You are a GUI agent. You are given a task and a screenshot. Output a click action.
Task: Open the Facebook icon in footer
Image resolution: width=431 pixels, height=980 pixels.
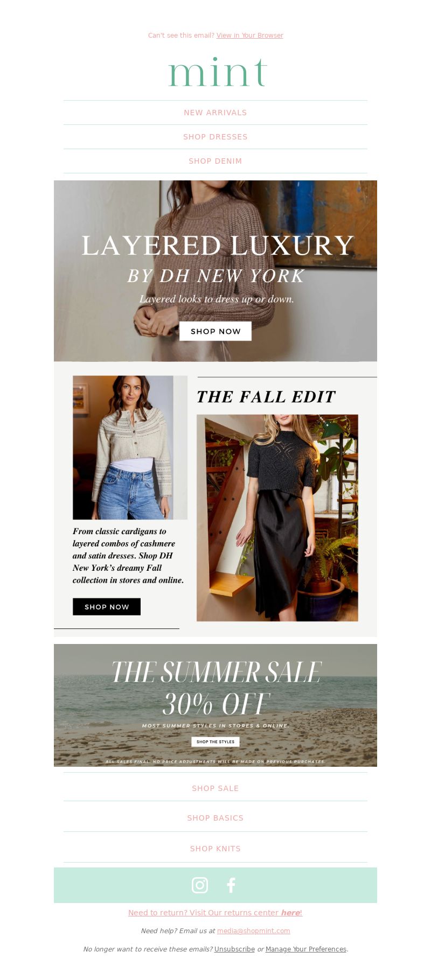pyautogui.click(x=231, y=885)
